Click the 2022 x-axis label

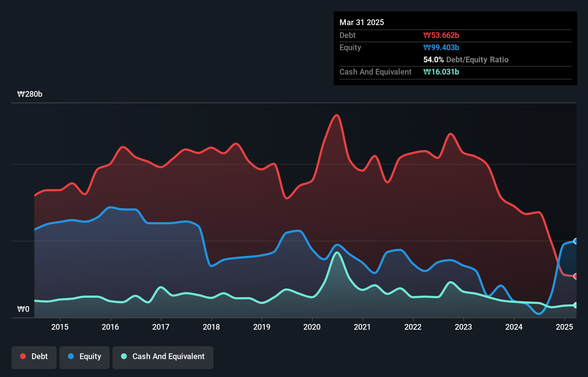click(x=413, y=327)
